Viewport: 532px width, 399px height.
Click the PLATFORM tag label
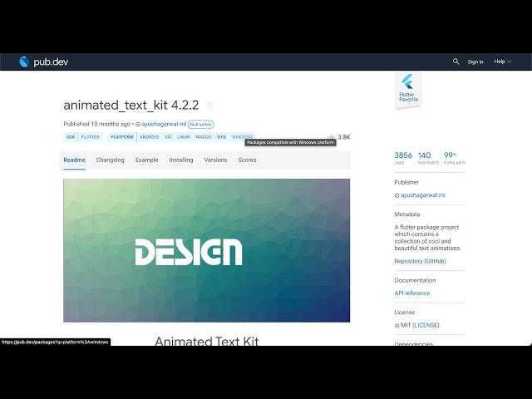(122, 137)
